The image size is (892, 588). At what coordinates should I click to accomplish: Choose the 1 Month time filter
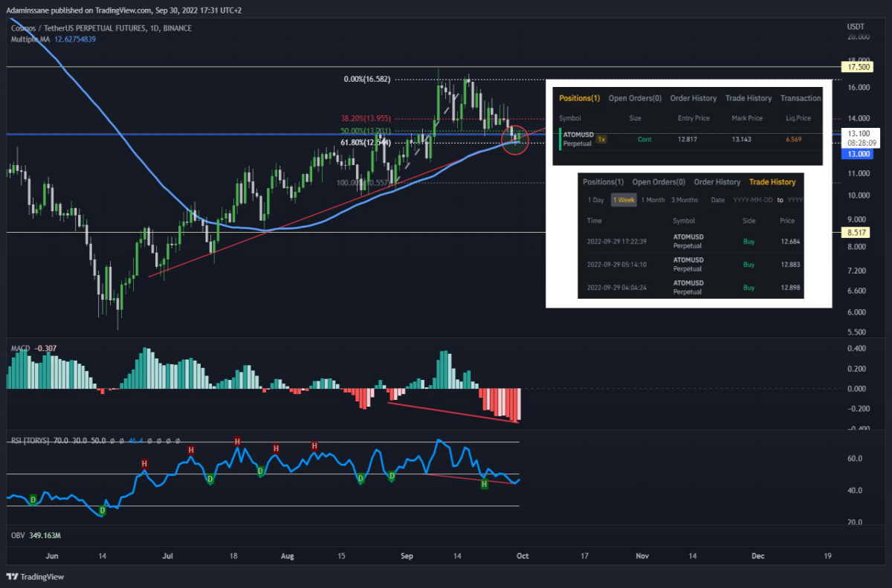click(652, 200)
